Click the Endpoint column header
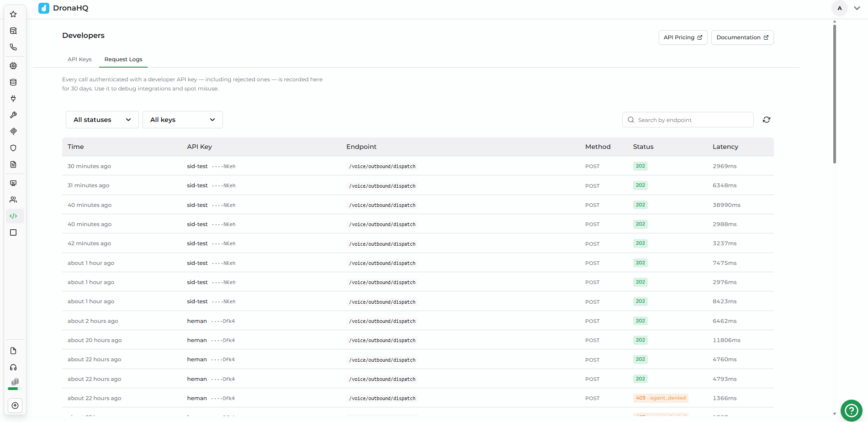 point(361,147)
